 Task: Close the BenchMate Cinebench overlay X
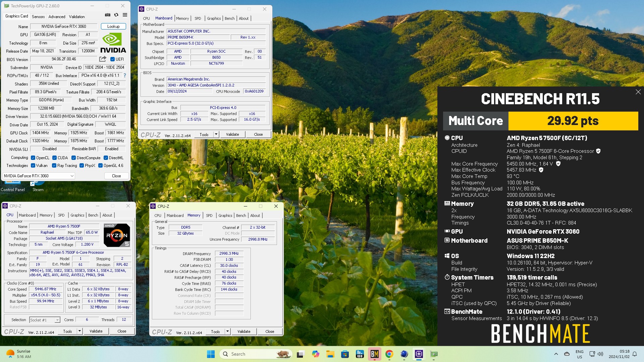(x=638, y=92)
